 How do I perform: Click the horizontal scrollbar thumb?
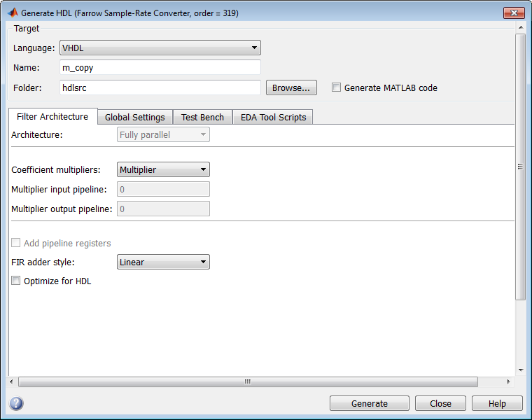point(248,381)
